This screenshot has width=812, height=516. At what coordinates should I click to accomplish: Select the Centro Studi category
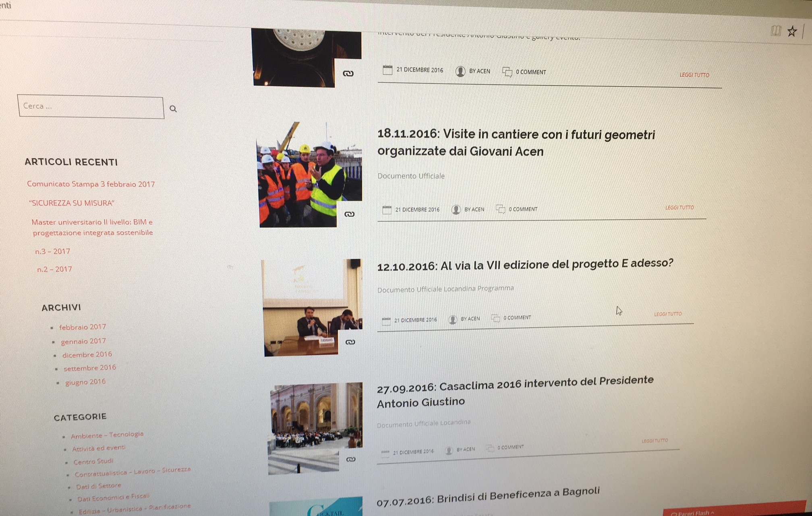pos(93,462)
